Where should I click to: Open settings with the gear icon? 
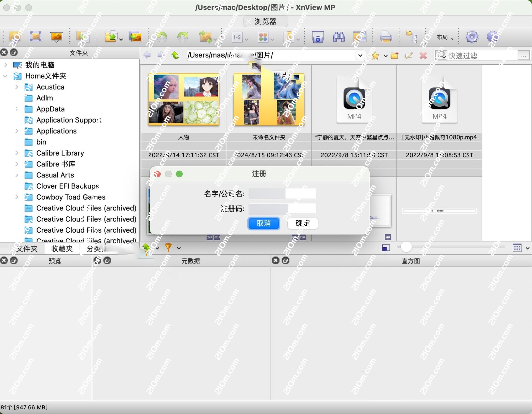pyautogui.click(x=472, y=37)
